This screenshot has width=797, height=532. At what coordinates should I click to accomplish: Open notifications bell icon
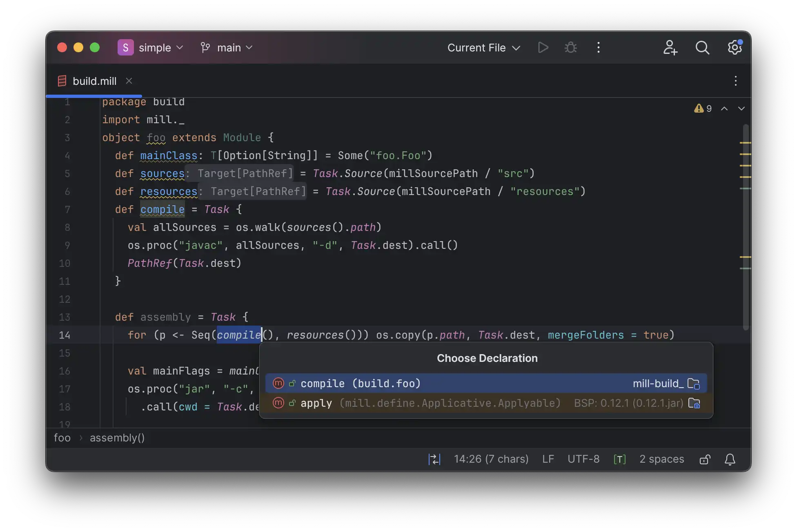[730, 459]
